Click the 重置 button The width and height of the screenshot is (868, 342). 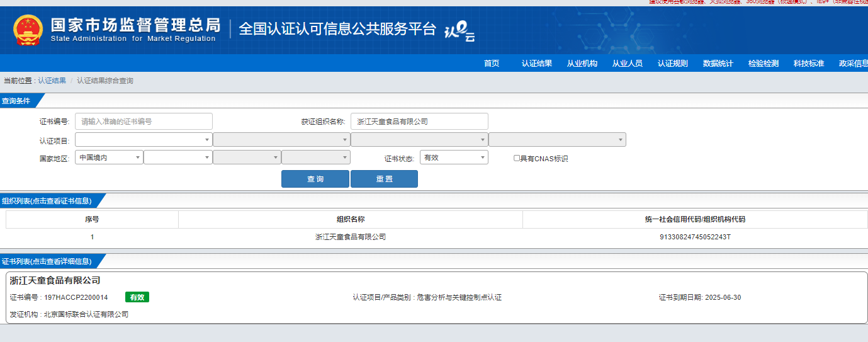(x=384, y=179)
